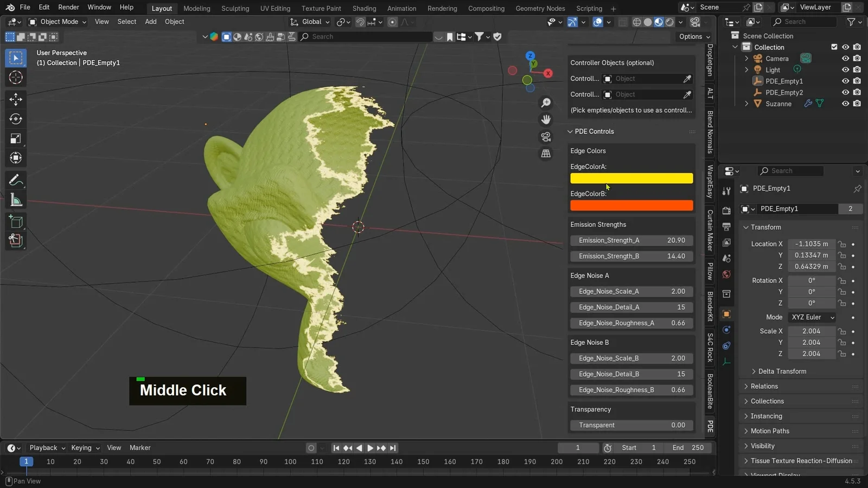Screen dimensions: 868x488
Task: Open the Render menu
Action: 68,7
